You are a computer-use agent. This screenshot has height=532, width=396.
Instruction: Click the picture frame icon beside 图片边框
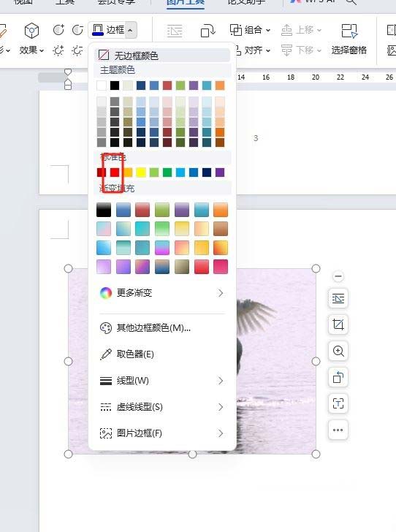105,433
